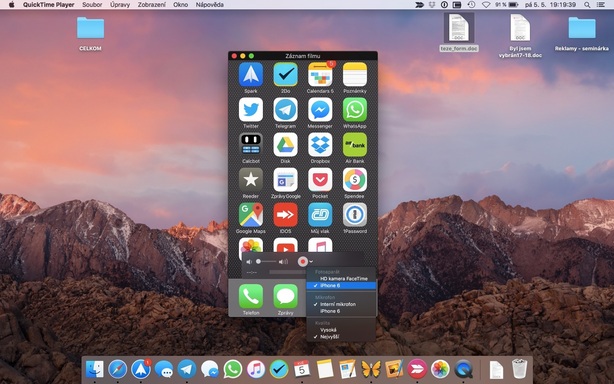Open Photos app from the Dock
This screenshot has width=614, height=384.
coord(440,369)
